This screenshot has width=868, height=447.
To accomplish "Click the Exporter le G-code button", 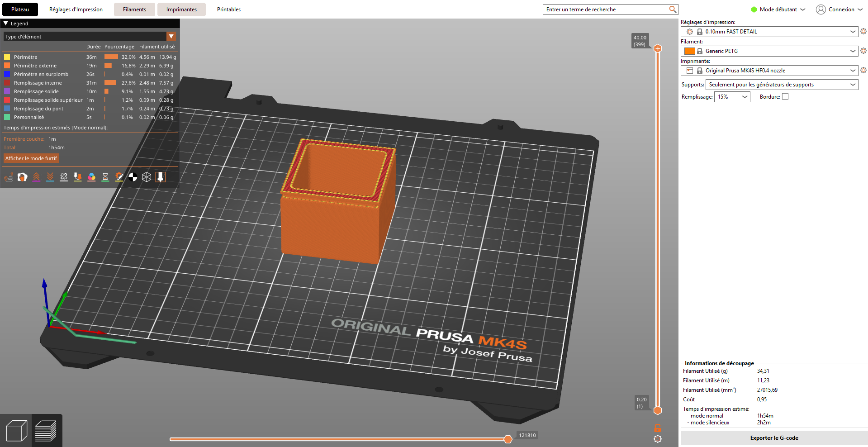I will point(774,438).
